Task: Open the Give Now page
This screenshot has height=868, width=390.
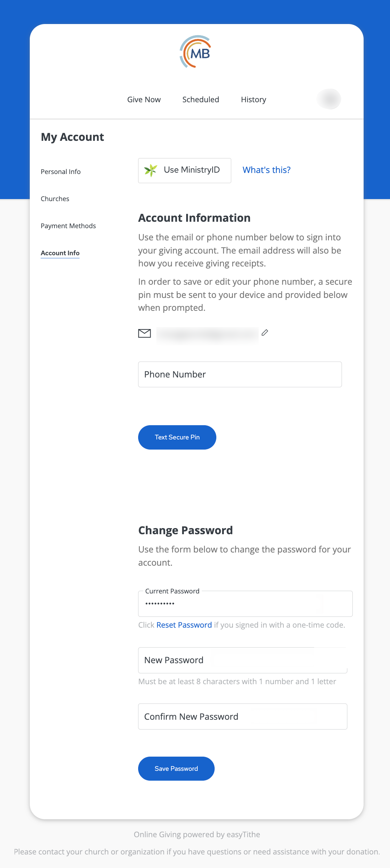Action: 144,100
